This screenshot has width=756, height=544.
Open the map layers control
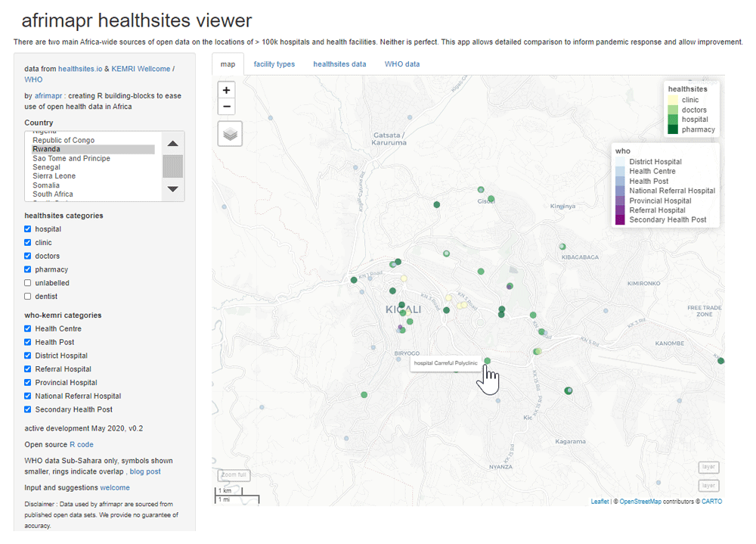point(230,133)
